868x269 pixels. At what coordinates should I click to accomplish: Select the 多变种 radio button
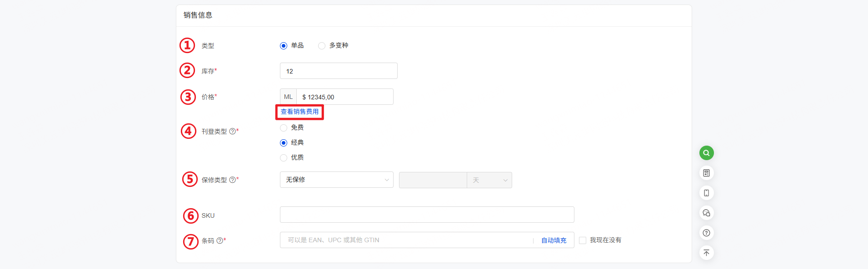322,45
